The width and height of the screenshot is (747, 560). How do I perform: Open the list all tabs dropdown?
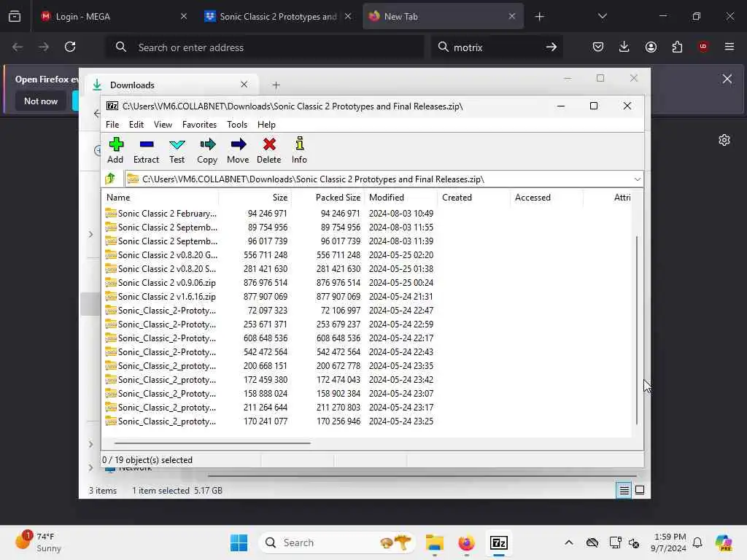(x=602, y=16)
